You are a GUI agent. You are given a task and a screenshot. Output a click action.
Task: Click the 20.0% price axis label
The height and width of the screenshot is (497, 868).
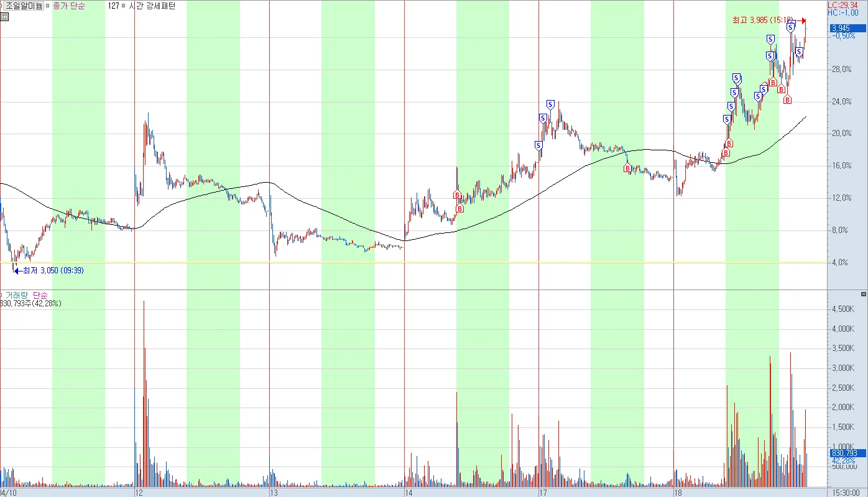coord(842,134)
